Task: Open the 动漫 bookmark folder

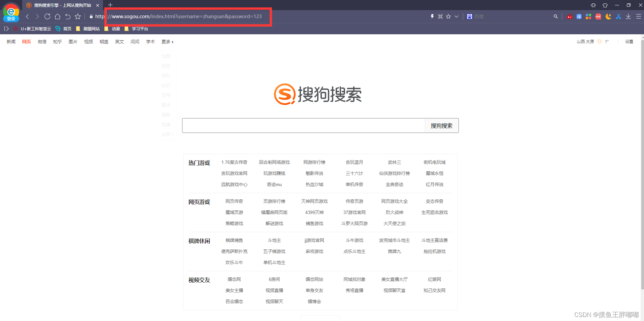Action: (112, 29)
